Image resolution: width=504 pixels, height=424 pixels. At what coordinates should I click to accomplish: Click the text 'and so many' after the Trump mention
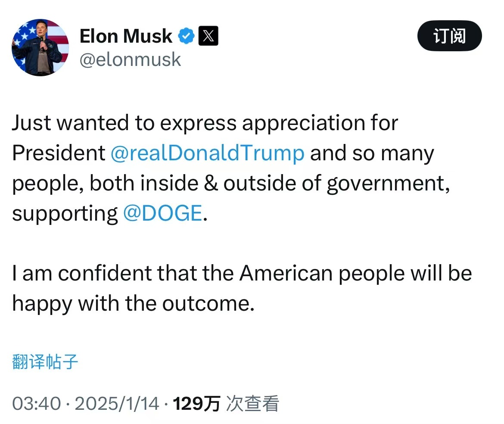(x=372, y=153)
